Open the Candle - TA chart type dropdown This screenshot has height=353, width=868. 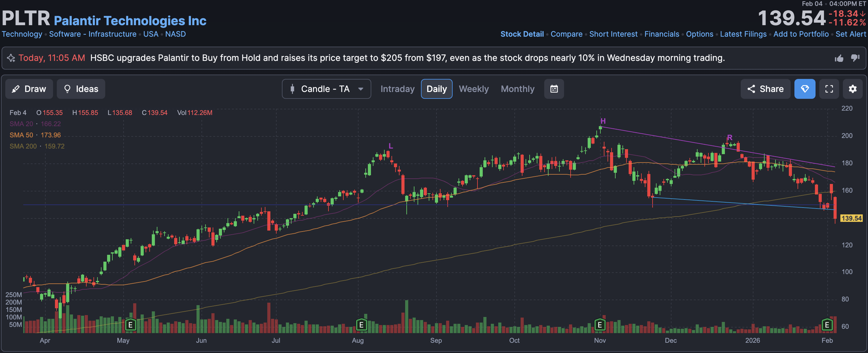[326, 89]
